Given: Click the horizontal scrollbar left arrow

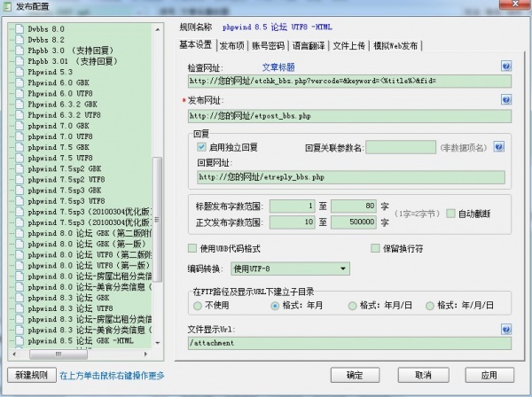Looking at the screenshot, I should (14, 354).
